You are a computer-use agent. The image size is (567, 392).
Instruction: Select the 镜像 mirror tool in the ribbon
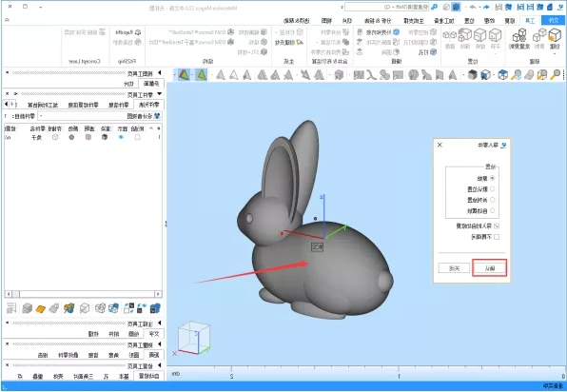coord(450,35)
